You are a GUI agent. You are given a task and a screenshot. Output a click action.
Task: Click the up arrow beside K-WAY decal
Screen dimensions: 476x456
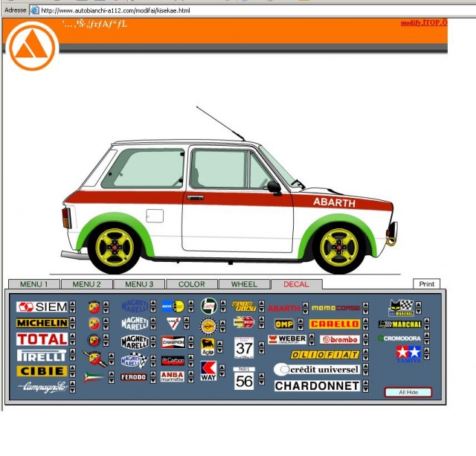pyautogui.click(x=222, y=367)
